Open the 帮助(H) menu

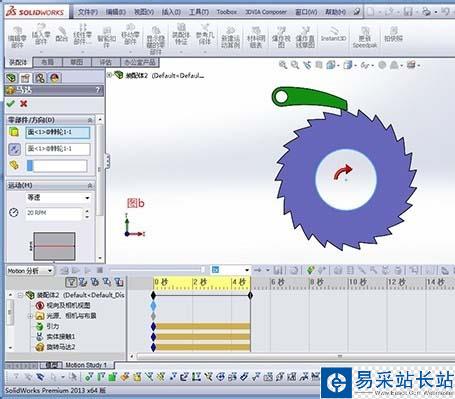click(335, 12)
